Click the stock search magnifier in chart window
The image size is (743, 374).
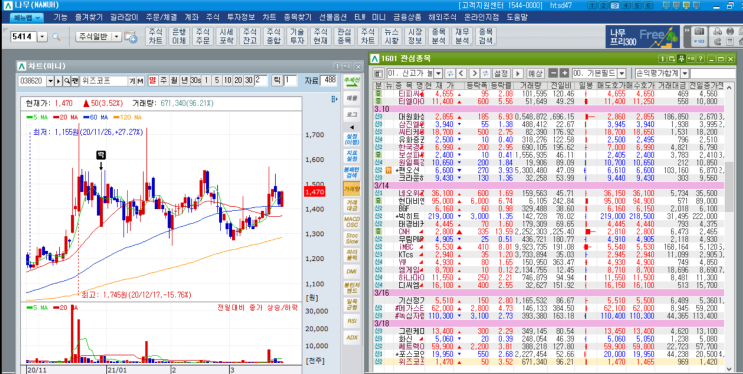coord(67,81)
